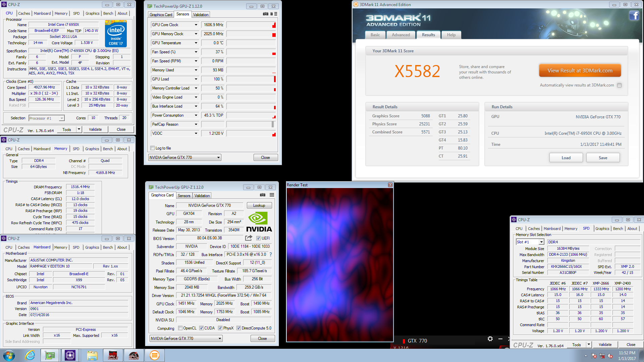Open the hamburger menu in the GPU-Z Graphics Card window
The height and width of the screenshot is (362, 644).
tap(272, 195)
